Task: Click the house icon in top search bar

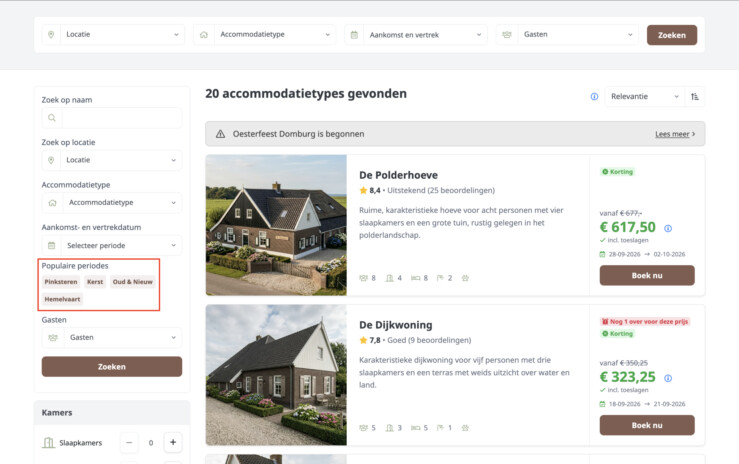Action: [204, 34]
